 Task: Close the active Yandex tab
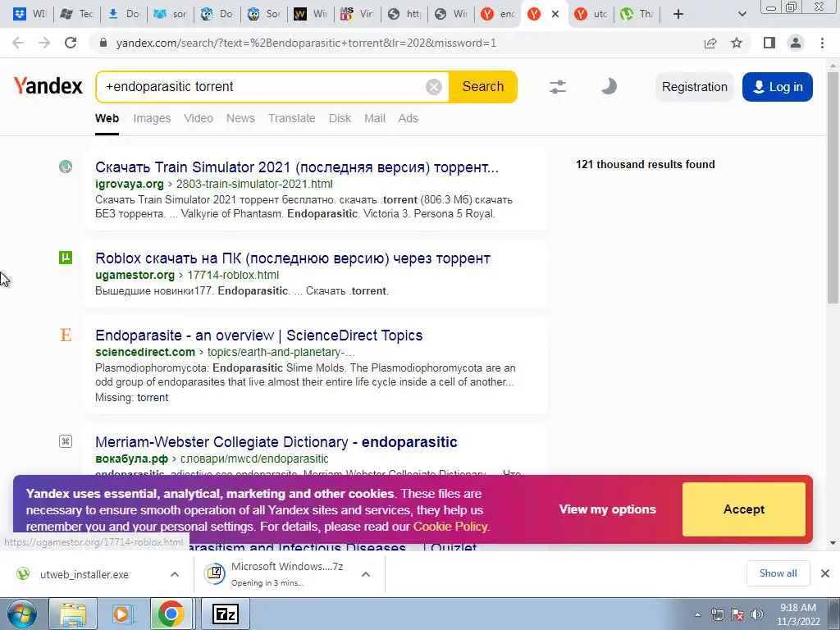coord(555,14)
